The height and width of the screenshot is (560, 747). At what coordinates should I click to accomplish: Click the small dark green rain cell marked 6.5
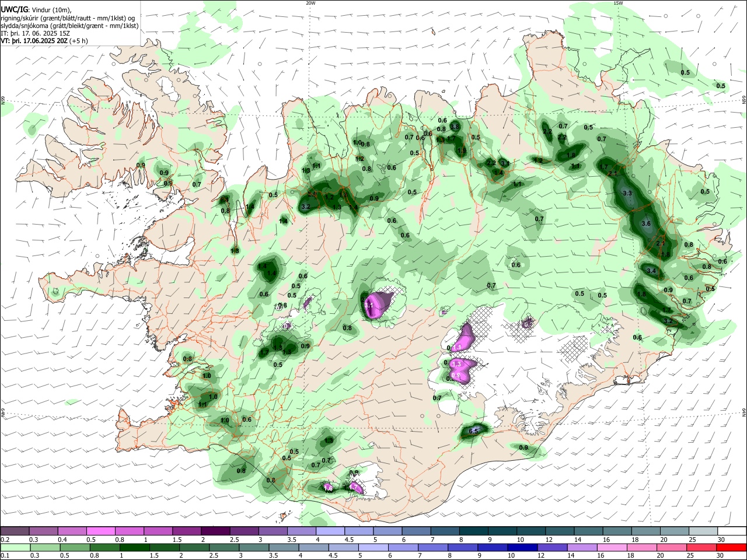click(473, 432)
